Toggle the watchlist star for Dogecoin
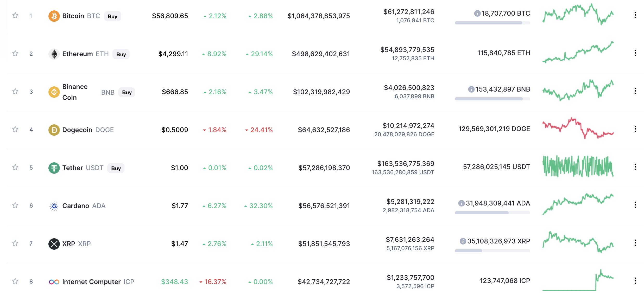The width and height of the screenshot is (644, 296). (15, 130)
